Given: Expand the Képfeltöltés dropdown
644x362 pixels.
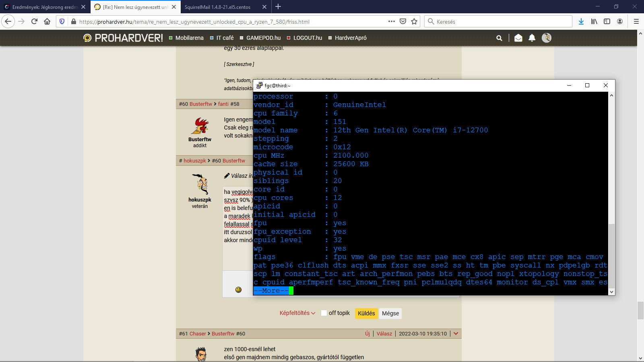Looking at the screenshot, I should (x=297, y=313).
